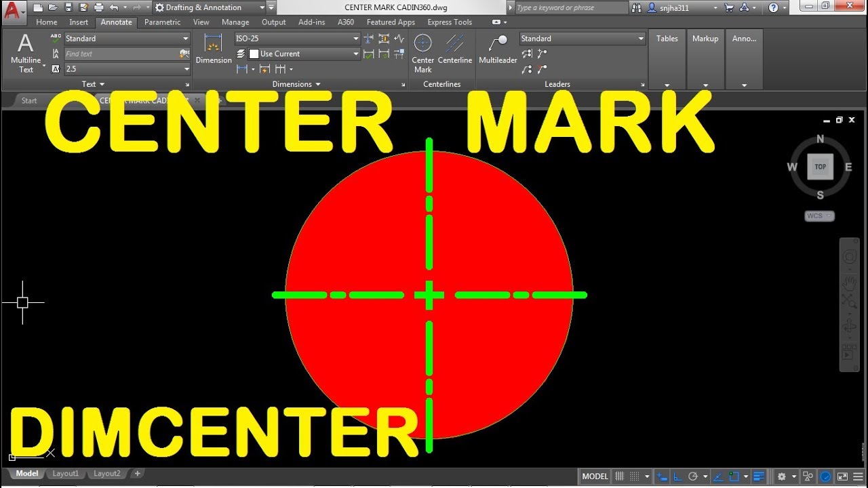868x488 pixels.
Task: Click the Autodesk Exchange shopping cart icon
Action: (729, 7)
